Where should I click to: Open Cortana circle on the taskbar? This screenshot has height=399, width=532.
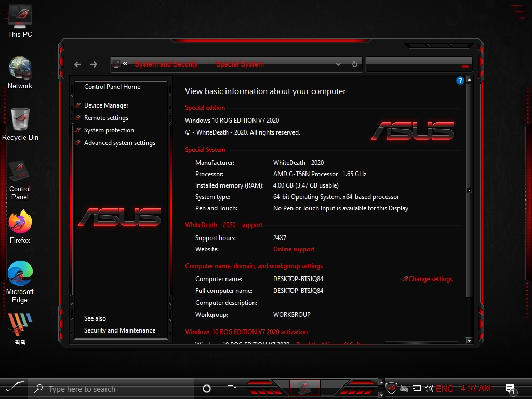tap(207, 389)
